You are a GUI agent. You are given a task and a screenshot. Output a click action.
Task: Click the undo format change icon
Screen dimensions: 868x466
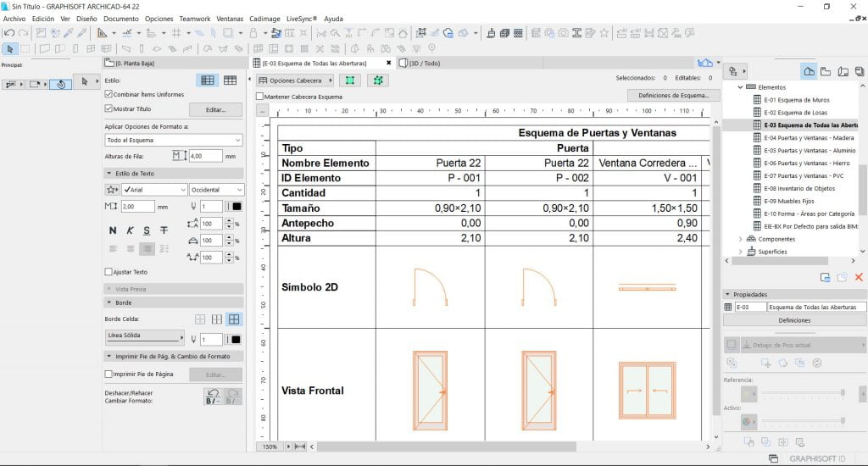click(x=213, y=396)
